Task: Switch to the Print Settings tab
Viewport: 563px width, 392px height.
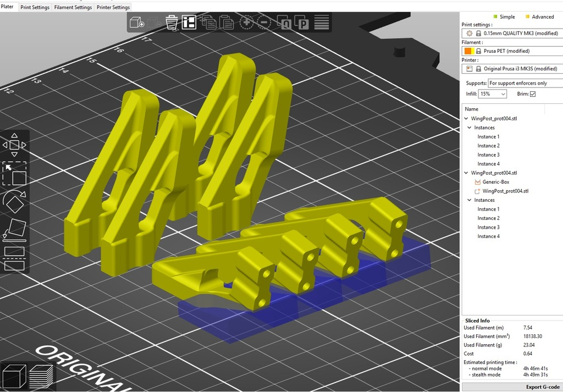Action: click(35, 7)
